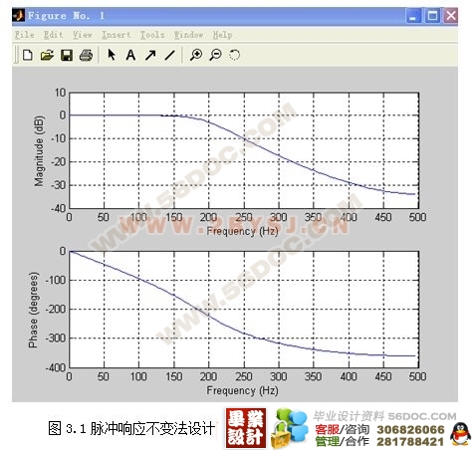Activate the Zoom In magnifier
Viewport: 476px width, 450px height.
[196, 55]
